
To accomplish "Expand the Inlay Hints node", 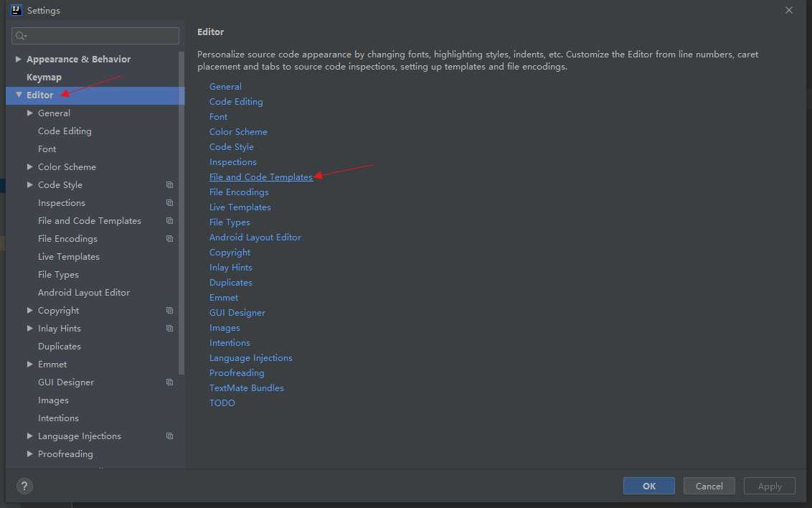I will pos(30,329).
